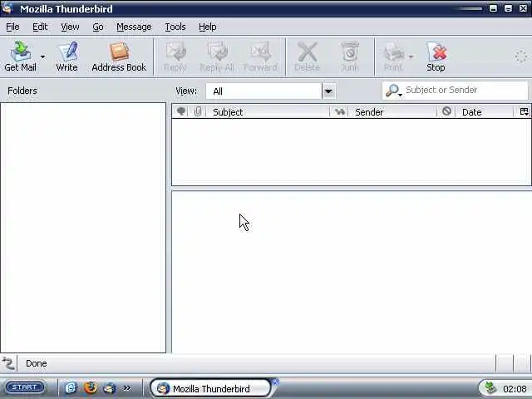Sort by thread column icon
Viewport: 532px width, 399px height.
click(181, 111)
